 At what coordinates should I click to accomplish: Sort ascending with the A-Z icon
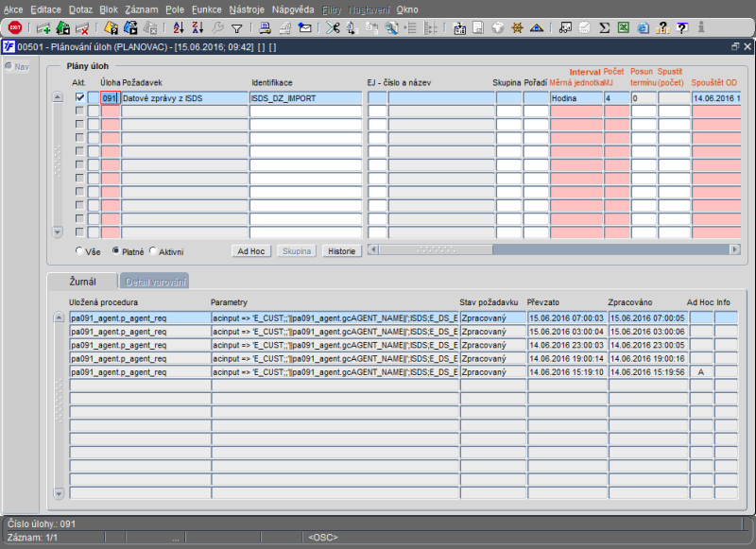coord(179,28)
